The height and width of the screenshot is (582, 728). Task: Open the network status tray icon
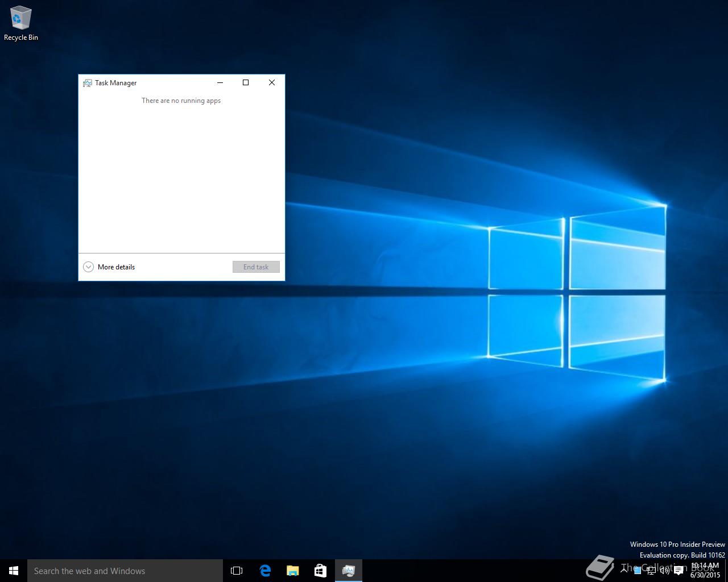(x=651, y=571)
